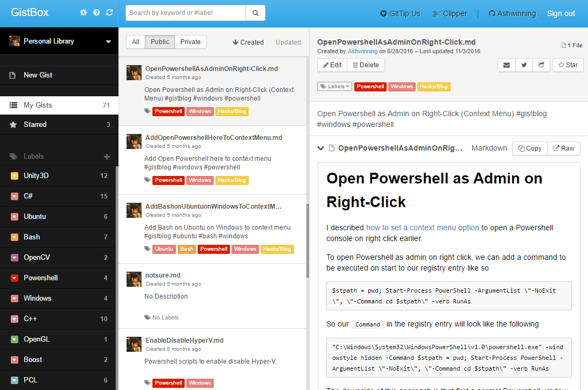Share gist via email envelope icon
This screenshot has height=390, width=588.
click(x=506, y=65)
